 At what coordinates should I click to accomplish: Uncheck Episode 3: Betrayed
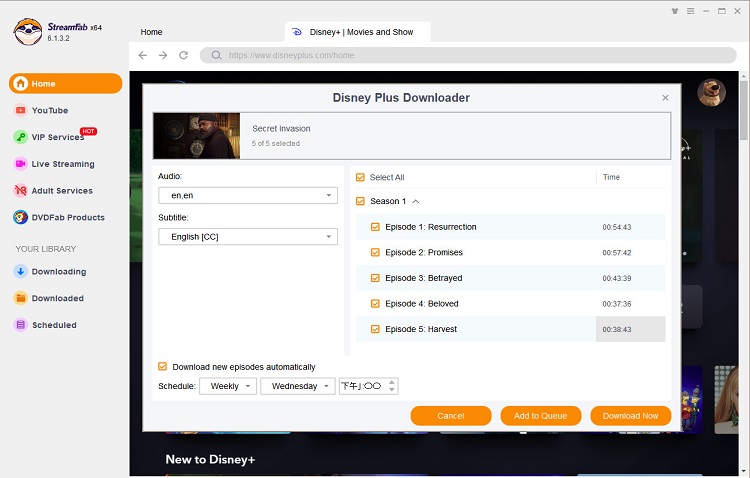[x=375, y=278]
